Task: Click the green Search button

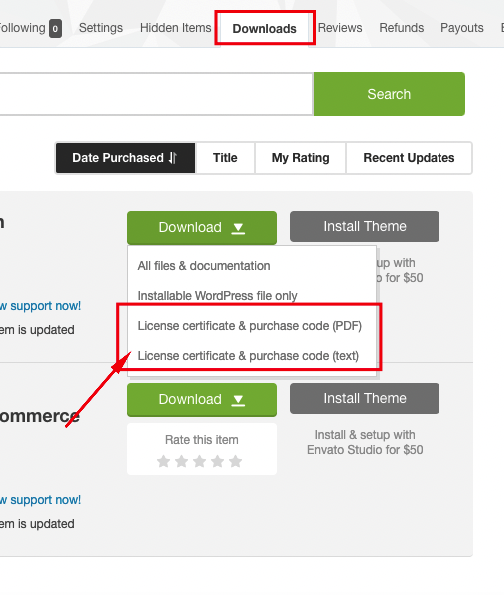Action: 389,94
